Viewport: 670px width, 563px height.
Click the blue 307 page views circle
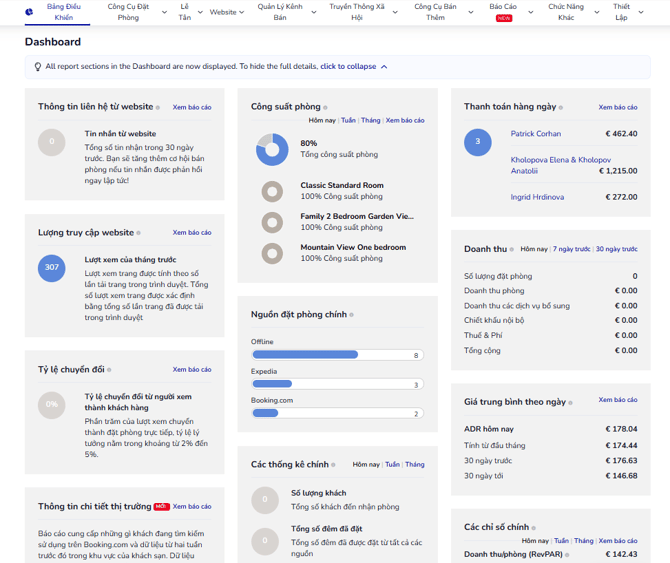(52, 268)
